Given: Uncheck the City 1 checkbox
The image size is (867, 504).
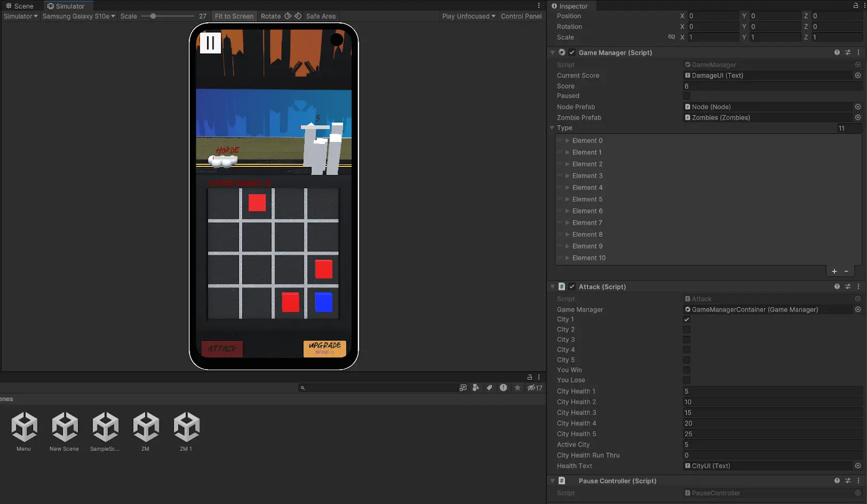Looking at the screenshot, I should tap(687, 319).
